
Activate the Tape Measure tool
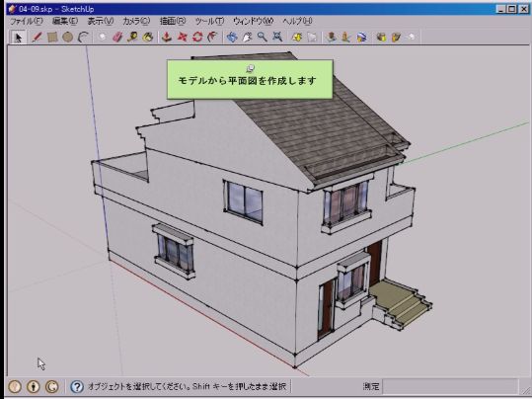[132, 37]
